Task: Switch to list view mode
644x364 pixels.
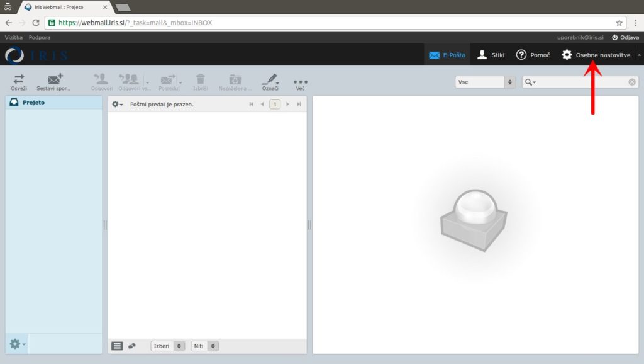Action: point(117,346)
